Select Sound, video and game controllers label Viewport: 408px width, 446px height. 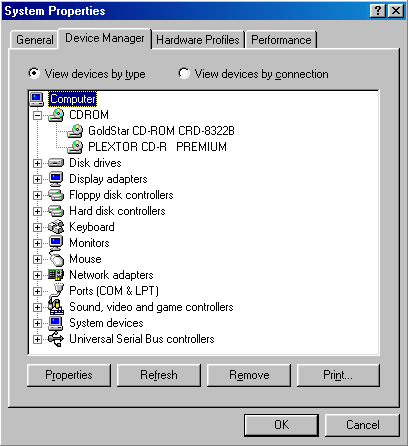(151, 307)
